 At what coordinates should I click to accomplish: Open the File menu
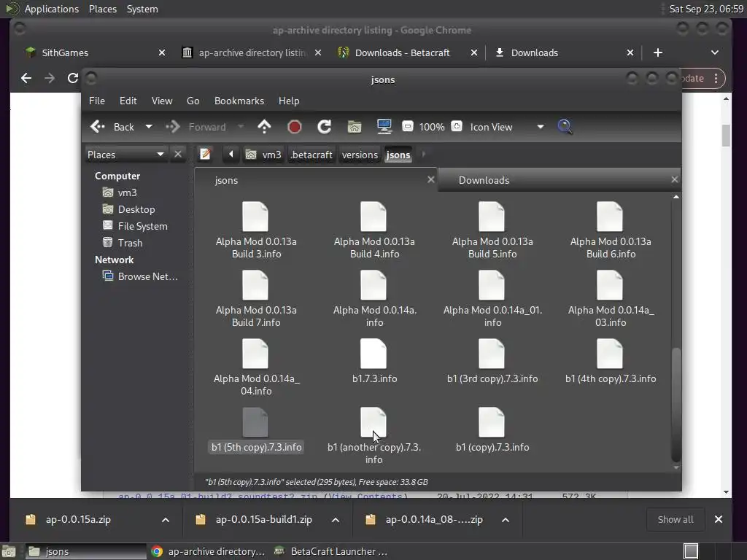click(97, 101)
